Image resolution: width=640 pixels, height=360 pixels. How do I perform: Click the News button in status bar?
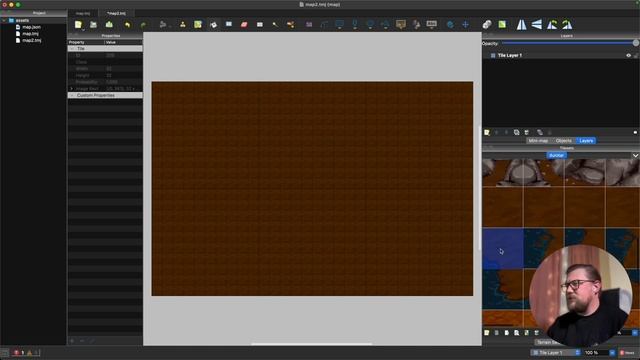pos(627,353)
